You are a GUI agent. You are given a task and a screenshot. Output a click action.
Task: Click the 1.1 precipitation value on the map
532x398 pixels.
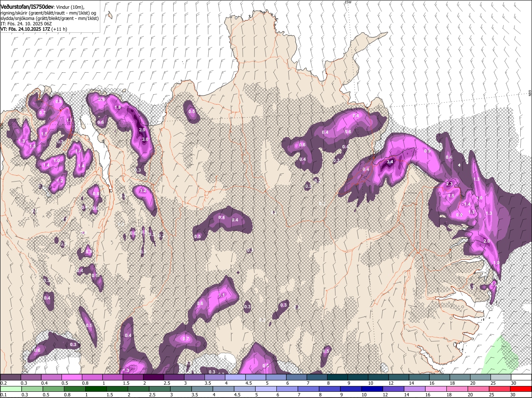coord(222,295)
